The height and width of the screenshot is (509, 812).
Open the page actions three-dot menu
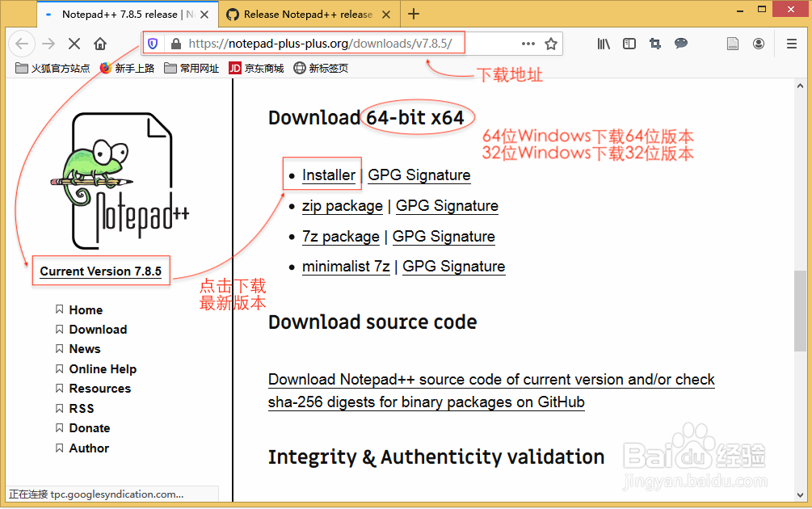click(x=528, y=44)
